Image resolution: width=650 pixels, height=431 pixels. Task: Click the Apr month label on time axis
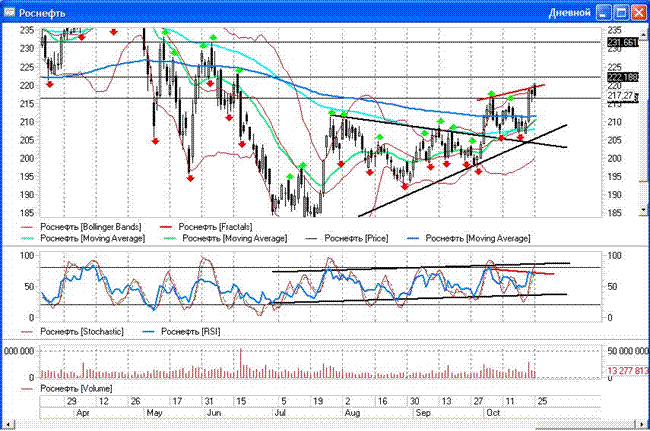[82, 413]
